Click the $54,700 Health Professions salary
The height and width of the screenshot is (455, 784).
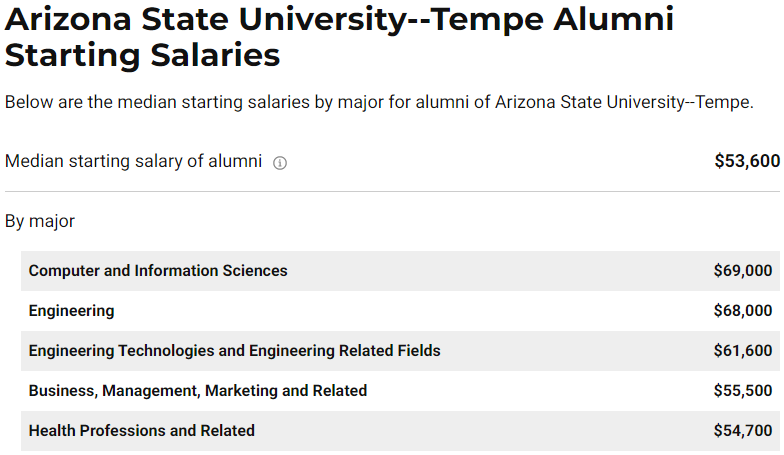[743, 430]
